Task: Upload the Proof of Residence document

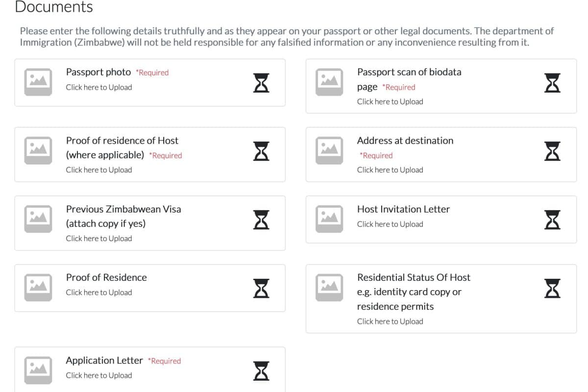Action: click(99, 293)
